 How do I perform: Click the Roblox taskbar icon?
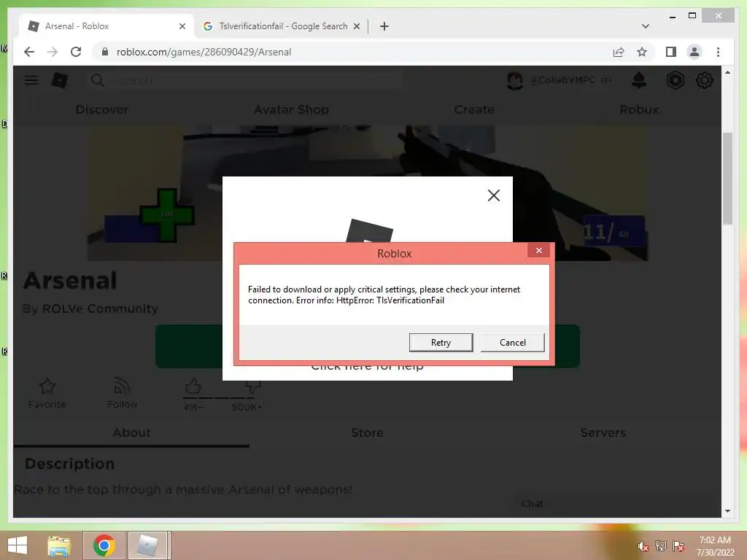coord(148,545)
